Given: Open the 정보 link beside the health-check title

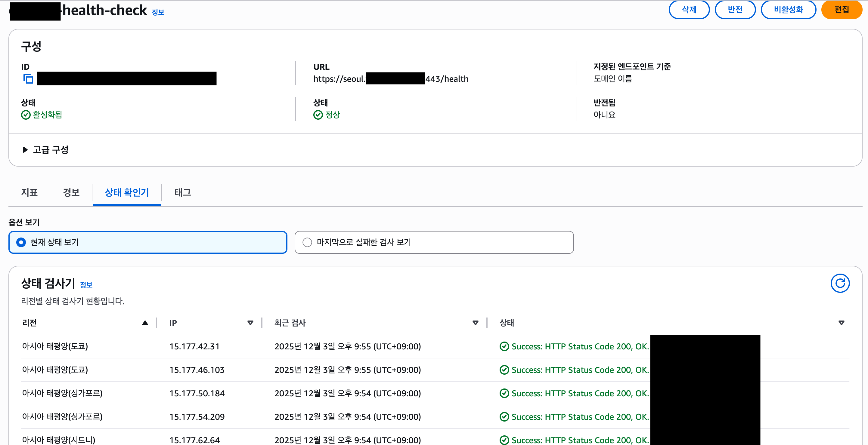Looking at the screenshot, I should (x=158, y=11).
